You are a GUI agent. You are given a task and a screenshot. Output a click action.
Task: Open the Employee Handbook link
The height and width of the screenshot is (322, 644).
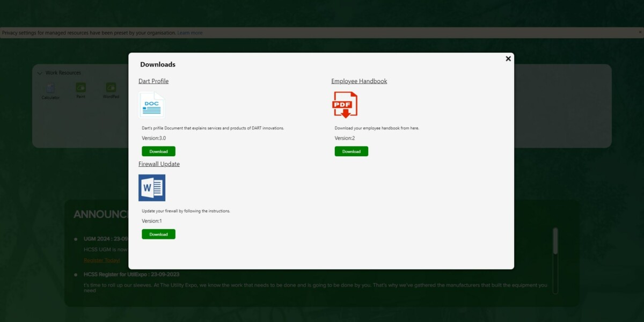click(359, 80)
